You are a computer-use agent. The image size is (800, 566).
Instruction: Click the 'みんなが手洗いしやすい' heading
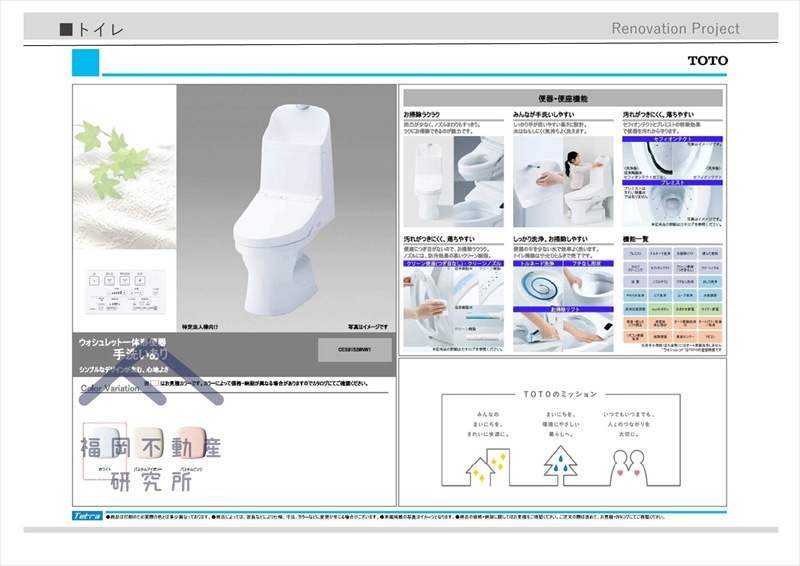543,115
